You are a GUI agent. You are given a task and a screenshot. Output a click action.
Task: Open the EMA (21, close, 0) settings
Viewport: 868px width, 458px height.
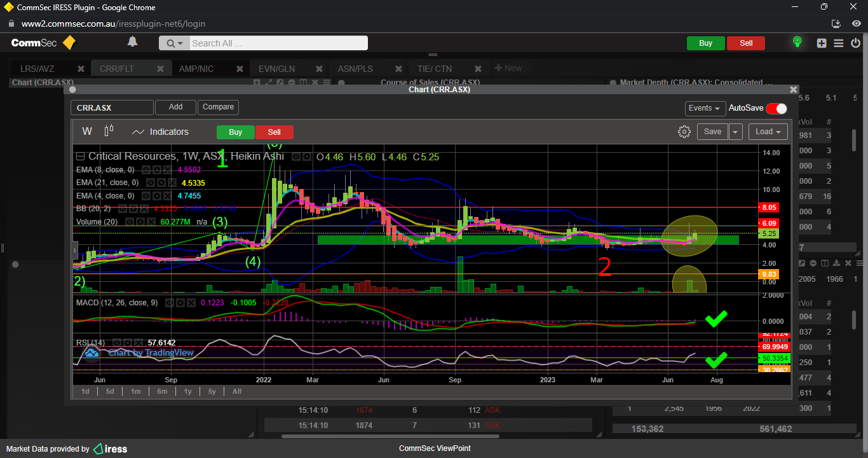pyautogui.click(x=161, y=183)
